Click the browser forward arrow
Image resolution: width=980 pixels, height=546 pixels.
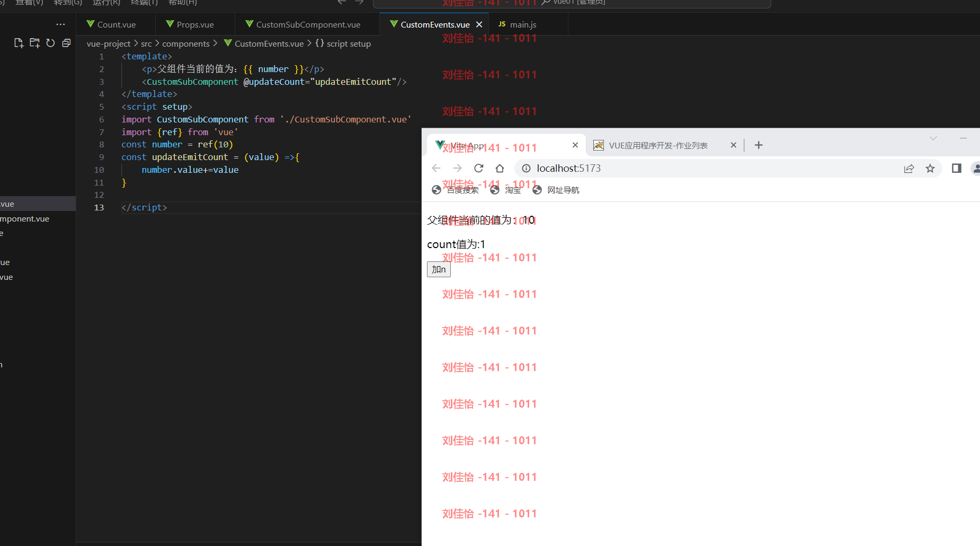[x=458, y=168]
